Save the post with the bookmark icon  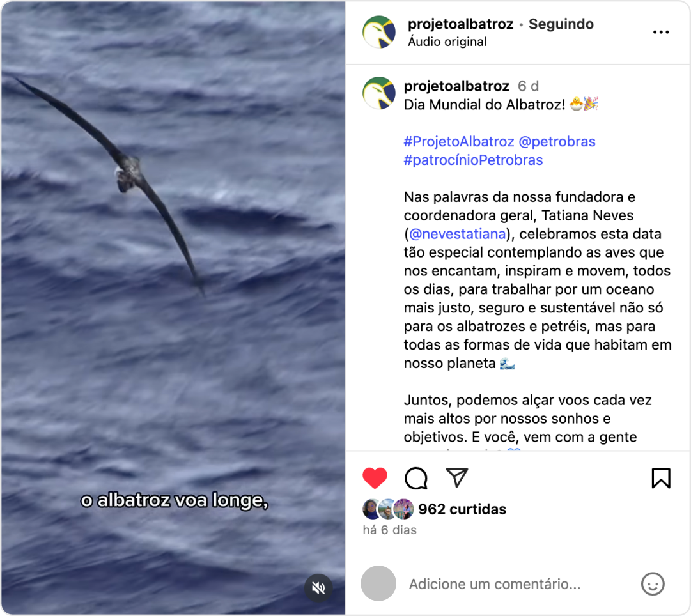point(660,478)
